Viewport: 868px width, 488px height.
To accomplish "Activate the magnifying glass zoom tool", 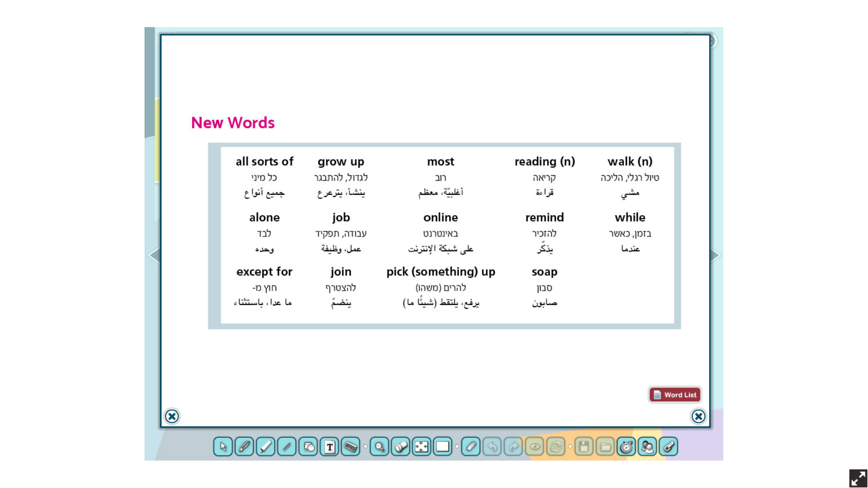I will (x=379, y=447).
